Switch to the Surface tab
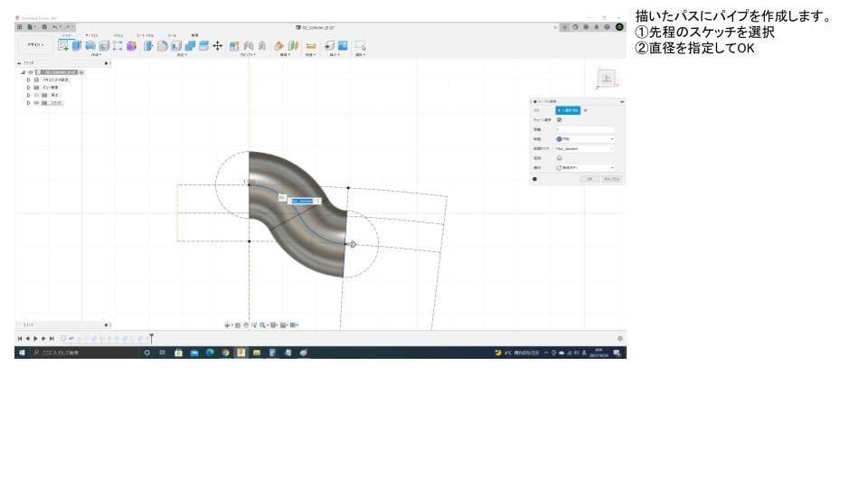Screen dimensions: 868x488 (x=91, y=35)
